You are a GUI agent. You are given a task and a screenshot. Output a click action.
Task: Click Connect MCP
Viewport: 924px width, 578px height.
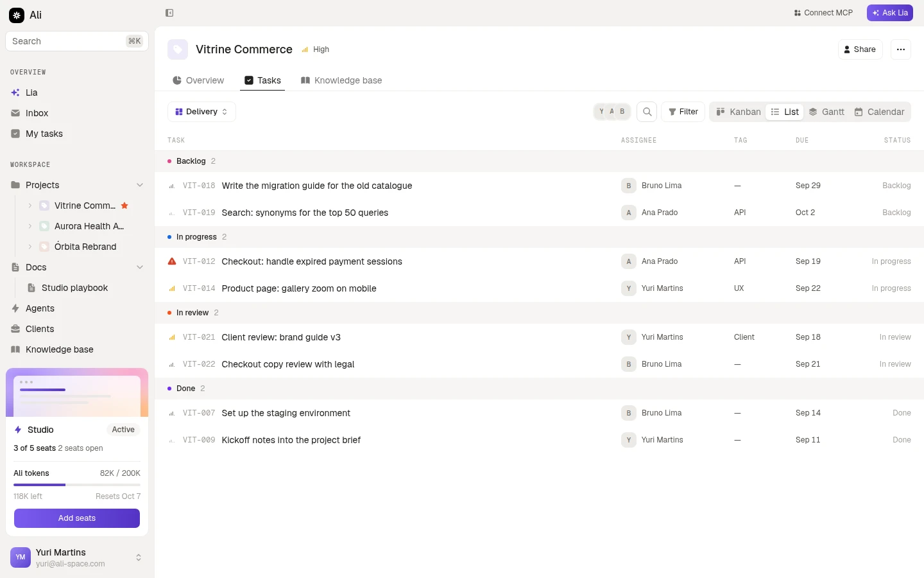click(823, 13)
